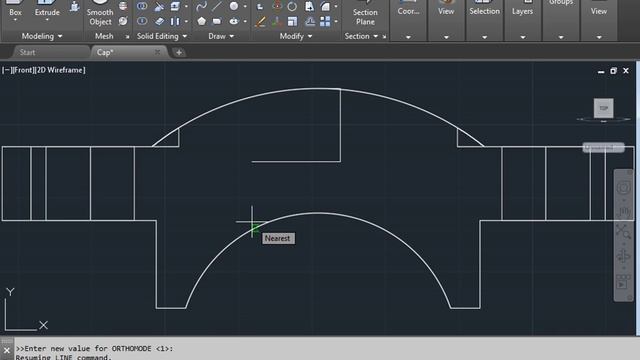The height and width of the screenshot is (360, 640).
Task: Click the Copy icon in Modify
Action: click(309, 6)
